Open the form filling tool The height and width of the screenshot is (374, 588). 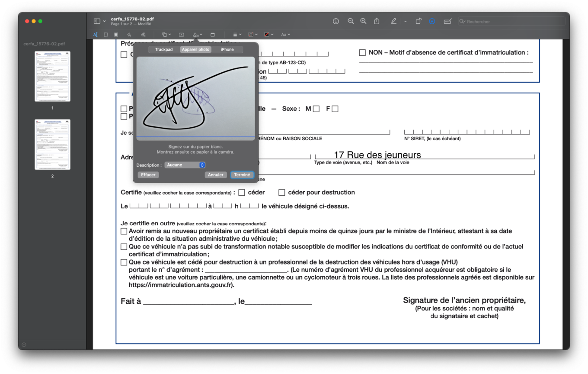click(447, 21)
